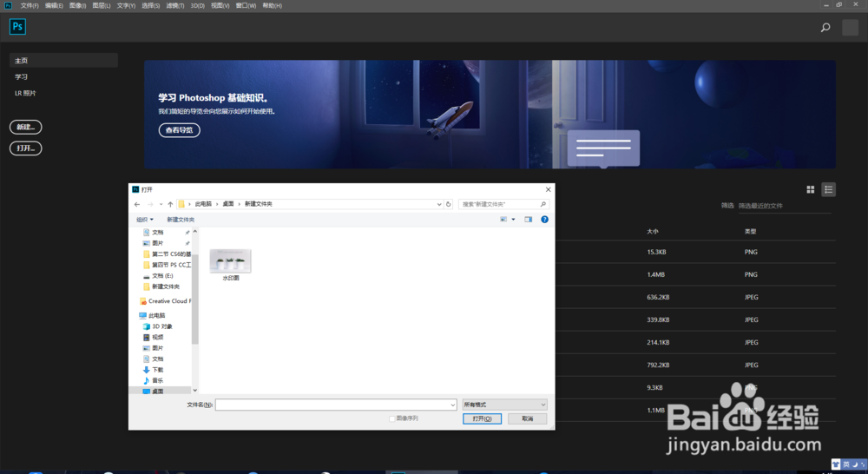Select the LR 照片 tab
This screenshot has width=868, height=474.
(25, 93)
